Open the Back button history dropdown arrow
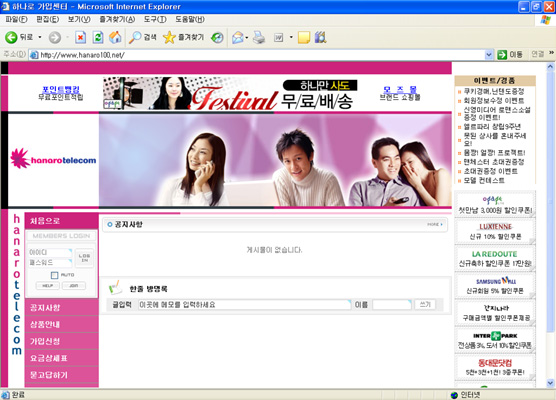Image resolution: width=556 pixels, height=400 pixels. coord(40,37)
